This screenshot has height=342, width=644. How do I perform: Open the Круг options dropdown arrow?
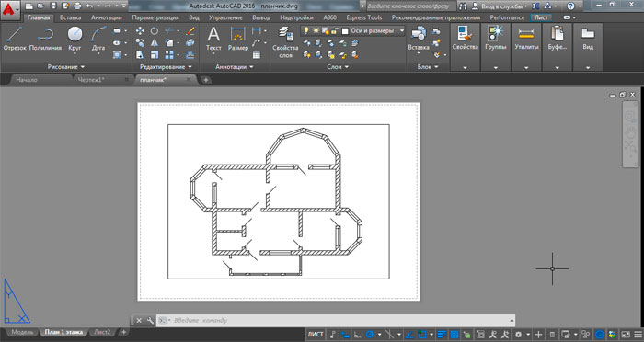click(x=75, y=54)
